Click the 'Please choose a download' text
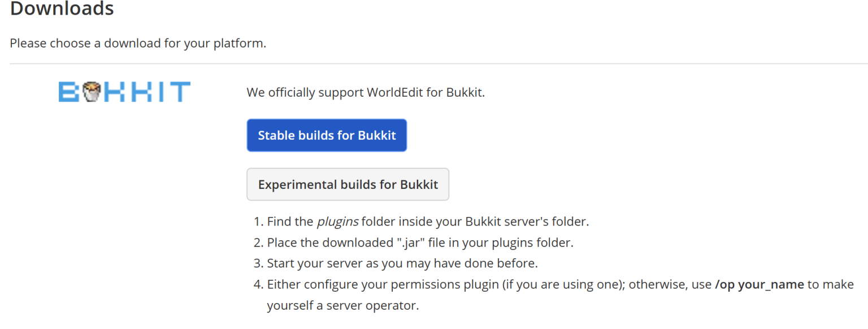 pos(138,44)
